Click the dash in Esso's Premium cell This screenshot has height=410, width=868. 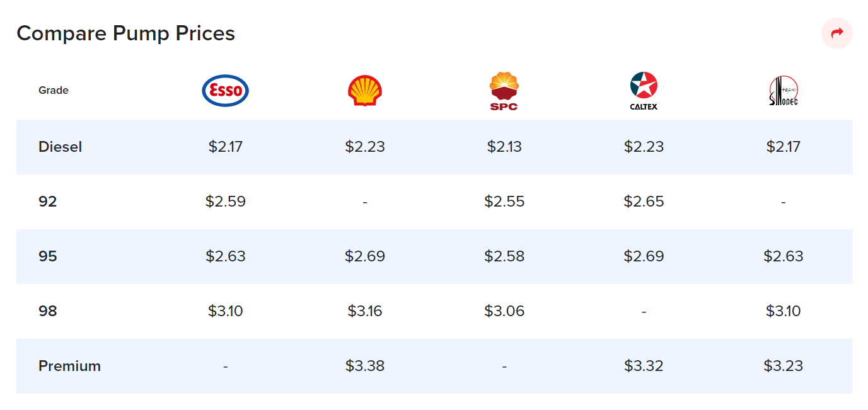[225, 366]
